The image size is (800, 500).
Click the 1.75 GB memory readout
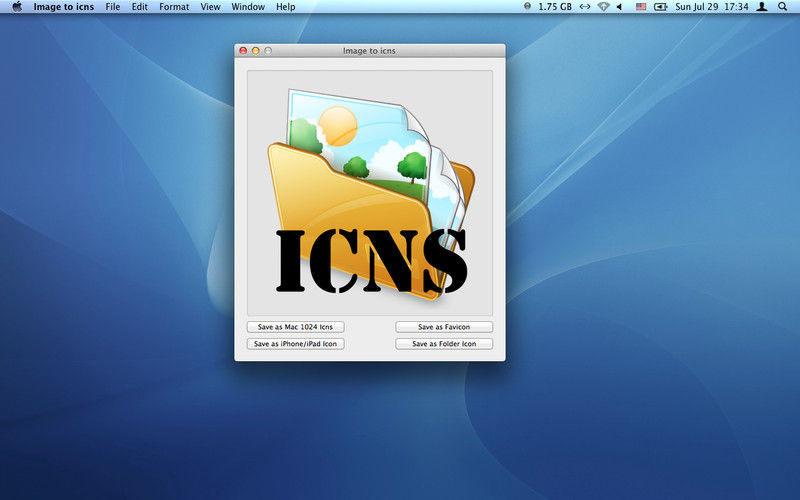[x=555, y=7]
